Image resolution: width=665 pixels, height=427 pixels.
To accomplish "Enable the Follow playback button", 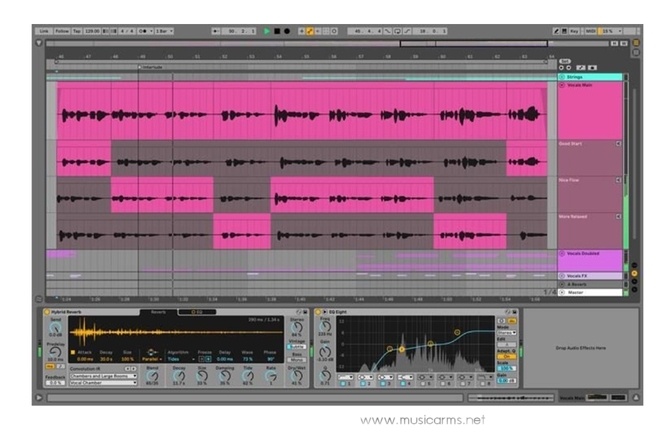I will pyautogui.click(x=61, y=31).
